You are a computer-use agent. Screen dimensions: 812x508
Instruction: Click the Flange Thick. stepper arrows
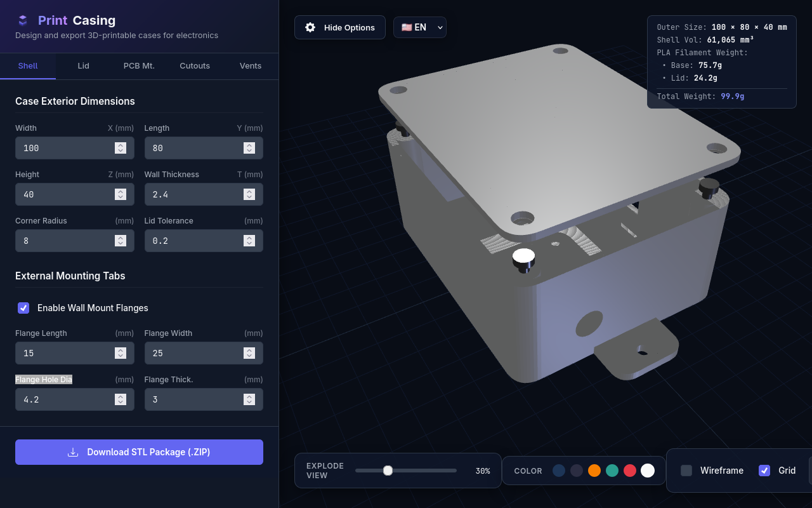pos(249,399)
